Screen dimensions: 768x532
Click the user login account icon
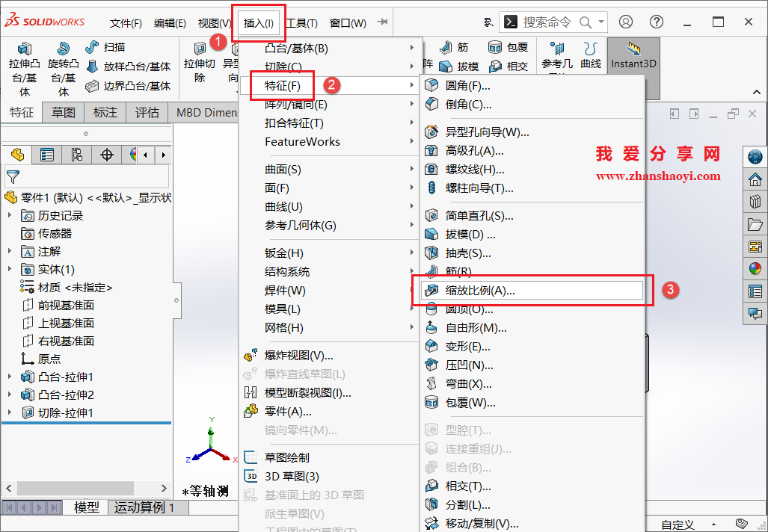pos(625,22)
